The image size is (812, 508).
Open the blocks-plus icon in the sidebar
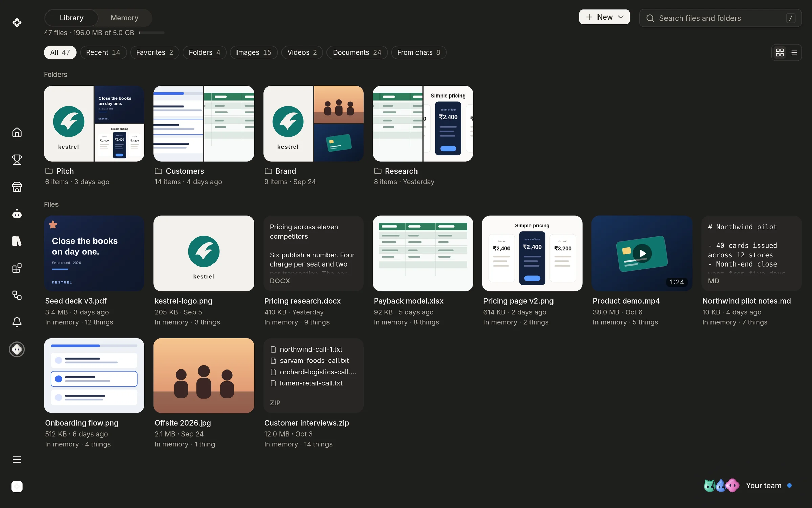click(17, 268)
